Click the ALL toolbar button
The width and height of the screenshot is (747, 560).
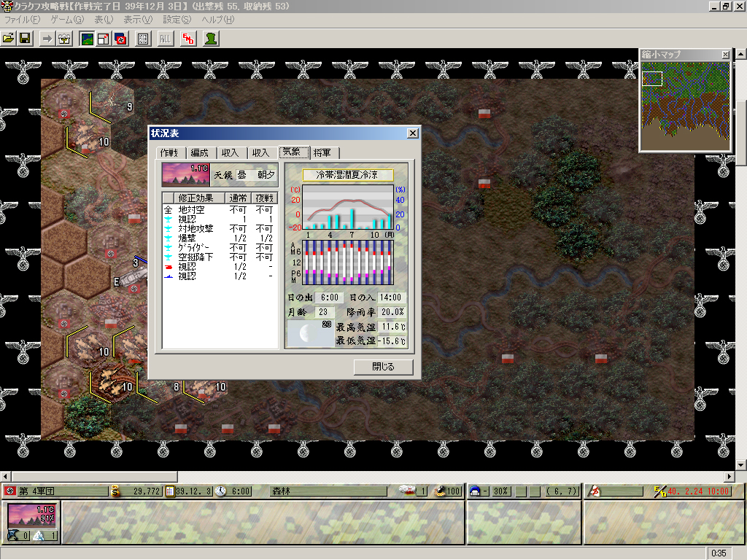[166, 38]
